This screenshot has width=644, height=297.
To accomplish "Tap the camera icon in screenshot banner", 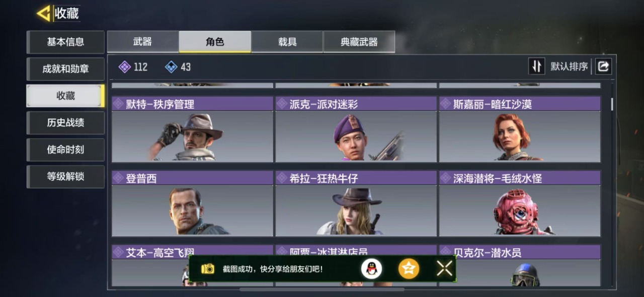I will click(x=208, y=269).
